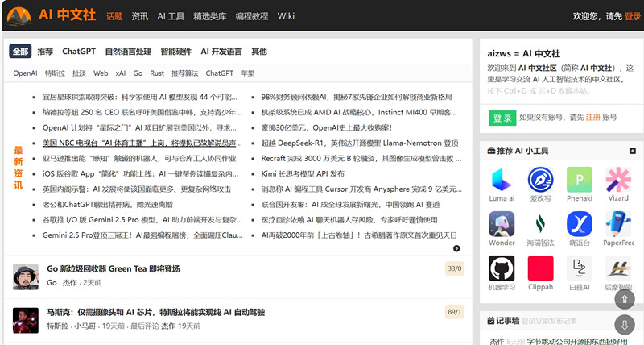The width and height of the screenshot is (644, 345).
Task: Open the Luma ai tool icon
Action: pyautogui.click(x=502, y=180)
